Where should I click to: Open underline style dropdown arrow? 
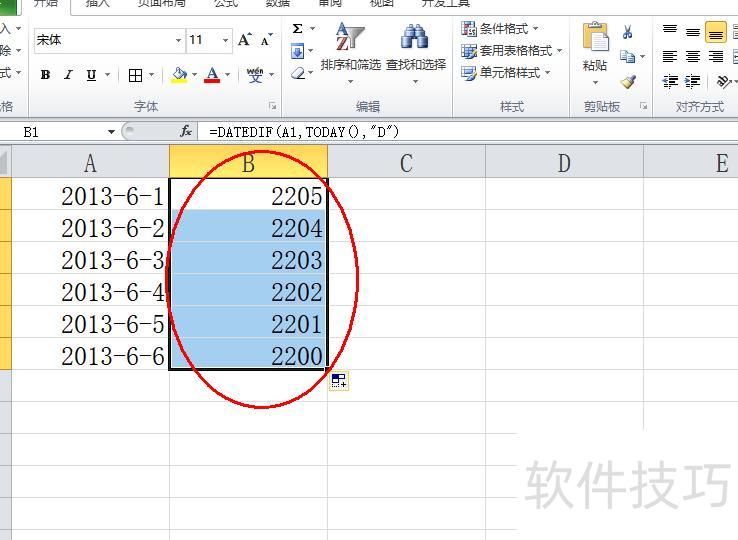click(x=107, y=75)
